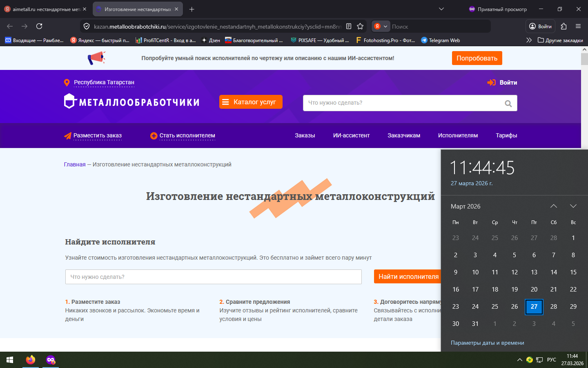Open the Windows Start menu

(10, 360)
